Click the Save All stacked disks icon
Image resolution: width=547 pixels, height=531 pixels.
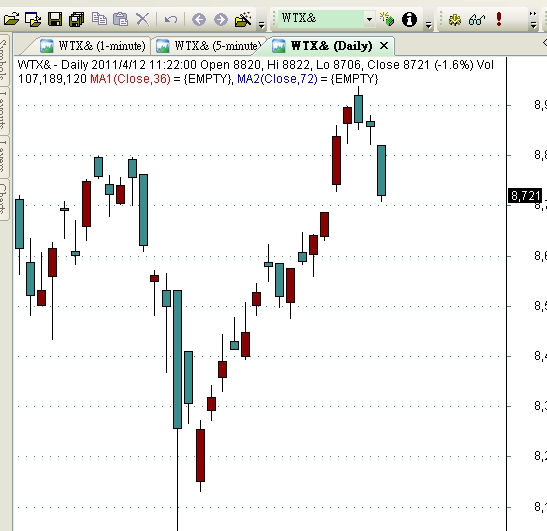pyautogui.click(x=76, y=19)
